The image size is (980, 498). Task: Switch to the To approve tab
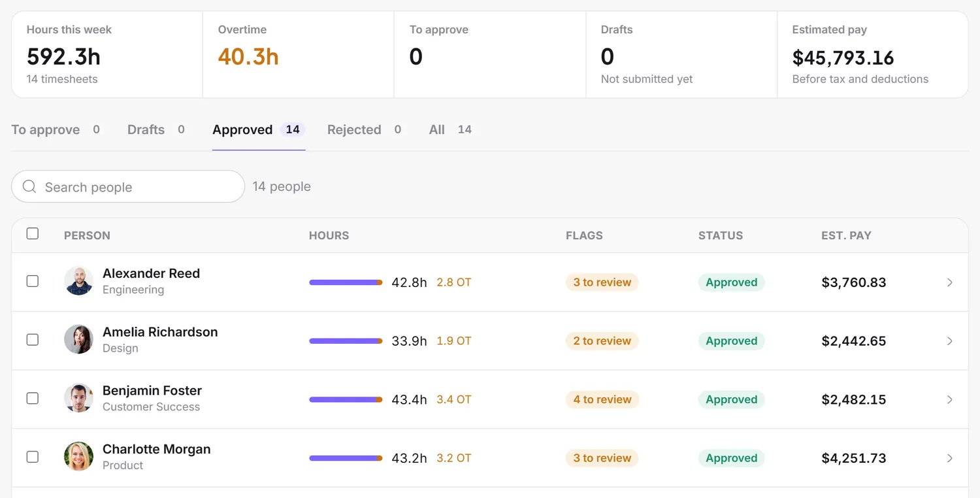tap(57, 129)
